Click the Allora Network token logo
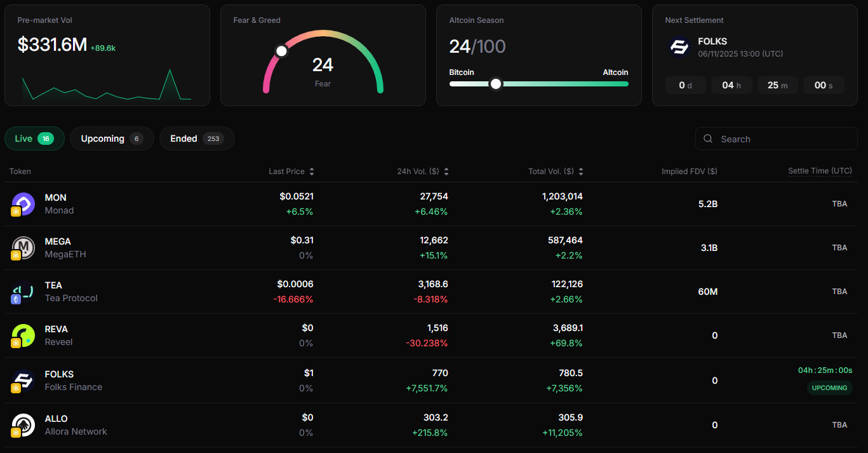 click(23, 425)
